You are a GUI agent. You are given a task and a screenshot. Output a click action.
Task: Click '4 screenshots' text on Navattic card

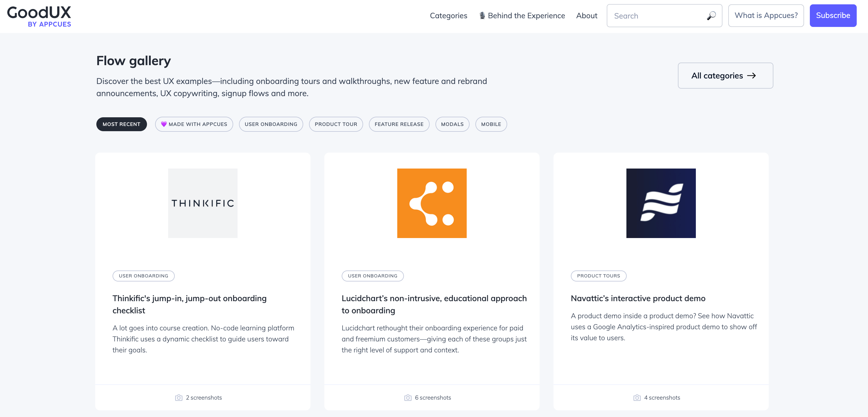(x=662, y=398)
